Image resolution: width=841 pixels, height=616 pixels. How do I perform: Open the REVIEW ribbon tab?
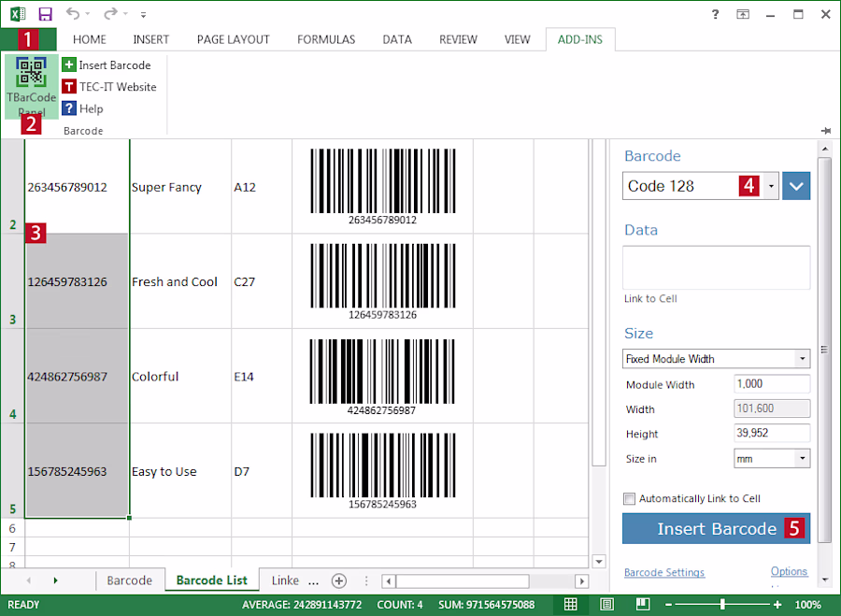[x=458, y=39]
